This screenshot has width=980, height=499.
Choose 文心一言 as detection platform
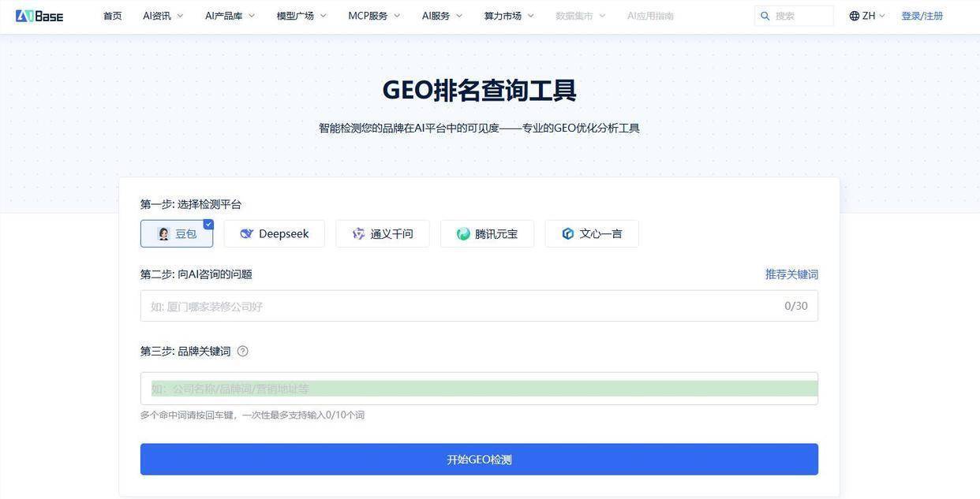[592, 234]
